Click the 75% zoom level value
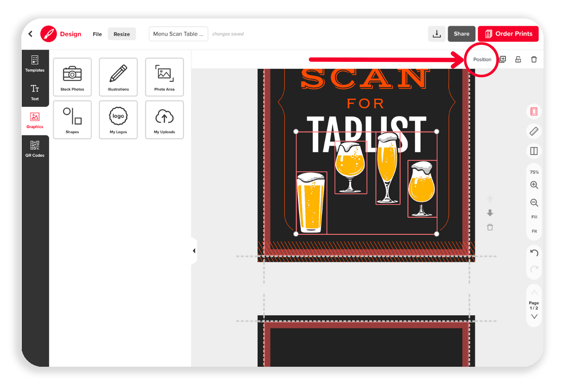The width and height of the screenshot is (566, 392). point(534,172)
